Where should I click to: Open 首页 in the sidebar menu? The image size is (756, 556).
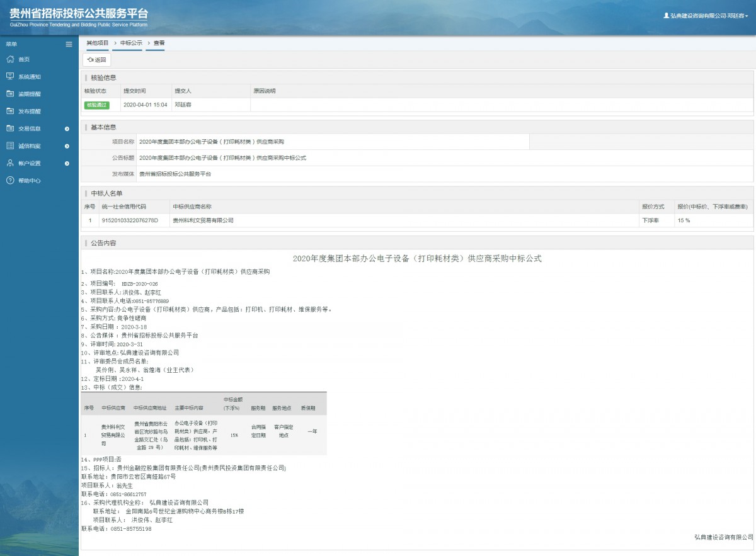24,59
